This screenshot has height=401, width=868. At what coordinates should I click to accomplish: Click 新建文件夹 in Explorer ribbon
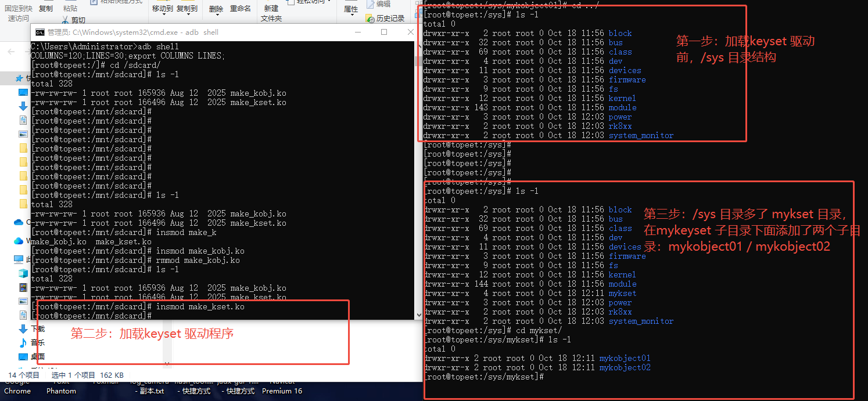[x=271, y=13]
